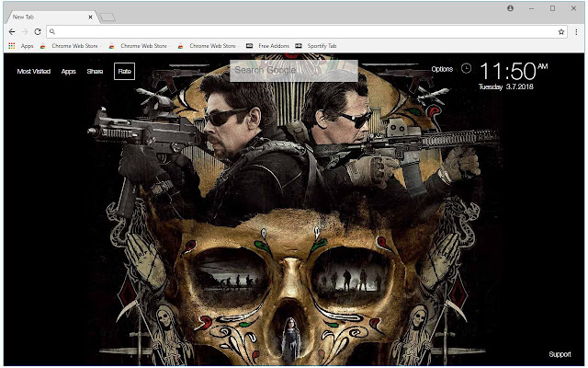The width and height of the screenshot is (588, 368).
Task: Open the Most Visited menu
Action: pos(34,72)
